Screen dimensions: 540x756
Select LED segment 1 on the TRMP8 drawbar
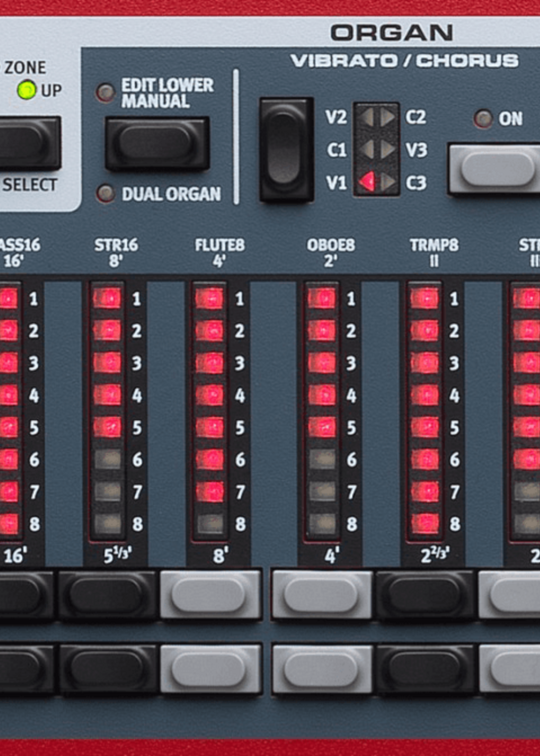click(x=425, y=298)
